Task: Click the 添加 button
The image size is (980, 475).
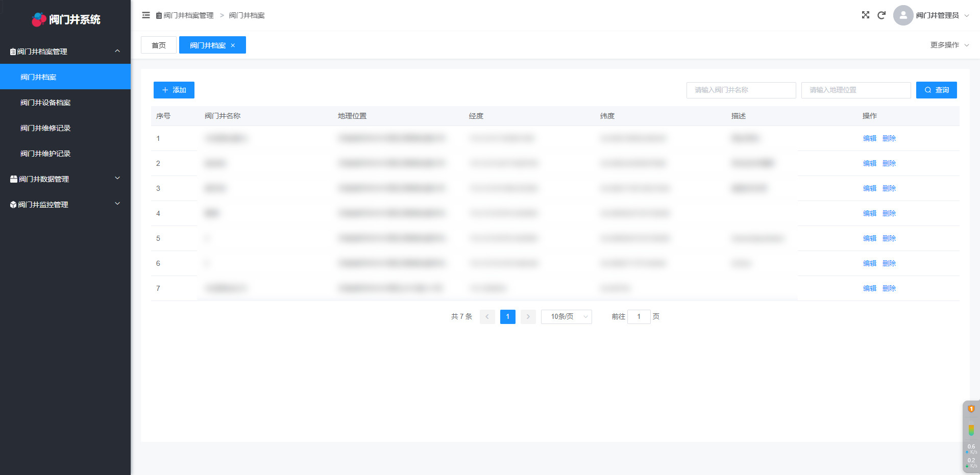Action: (x=174, y=90)
